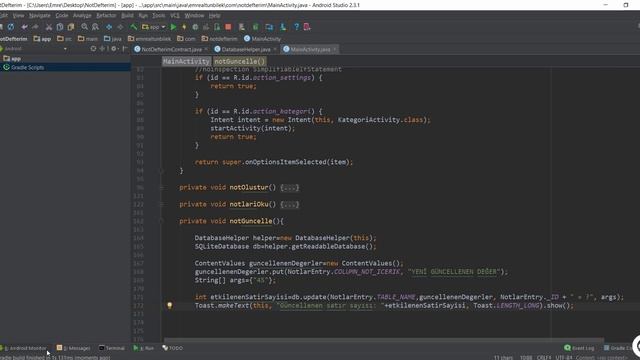Open the Build menu
The width and height of the screenshot is (640, 360).
coord(127,16)
